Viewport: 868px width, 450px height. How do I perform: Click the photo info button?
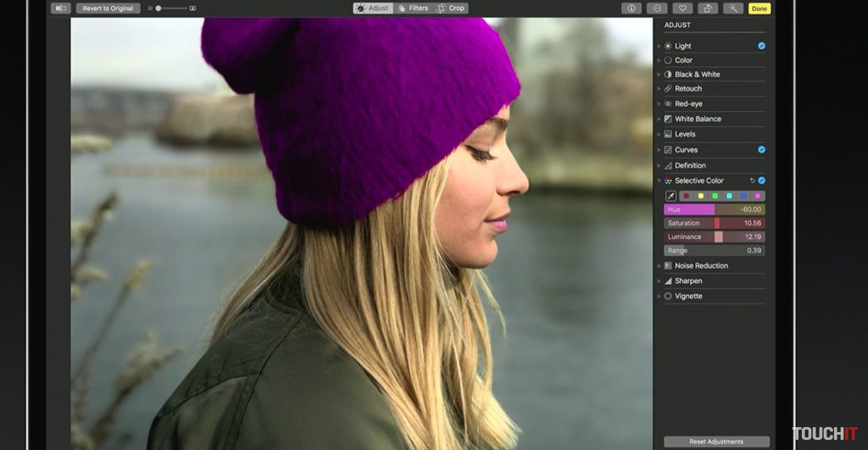631,8
